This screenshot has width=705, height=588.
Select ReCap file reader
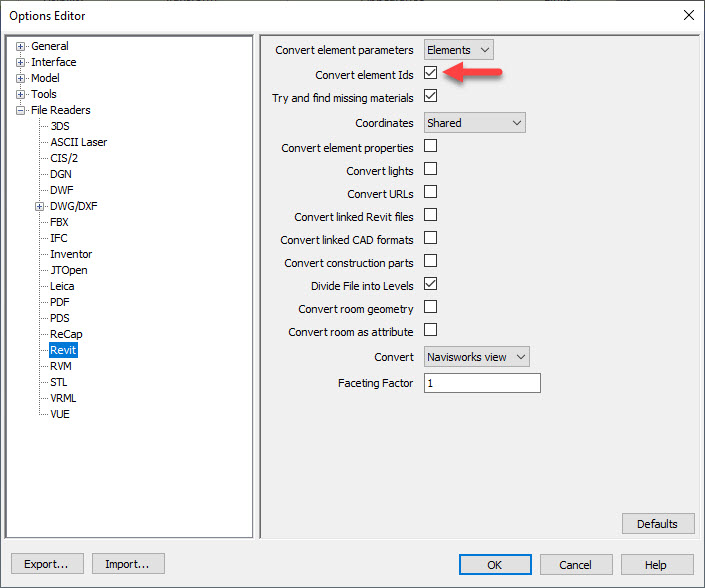(66, 334)
